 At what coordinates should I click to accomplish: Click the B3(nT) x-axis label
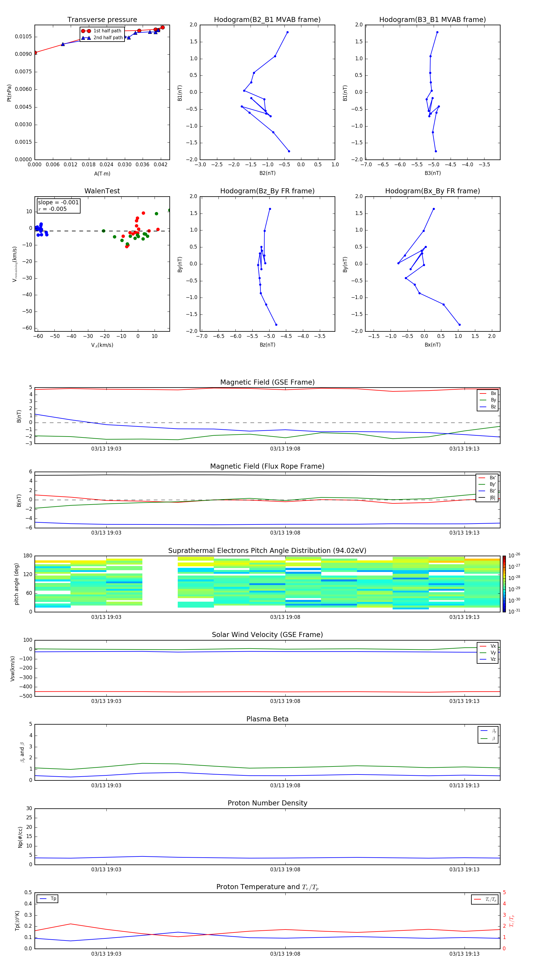point(432,173)
